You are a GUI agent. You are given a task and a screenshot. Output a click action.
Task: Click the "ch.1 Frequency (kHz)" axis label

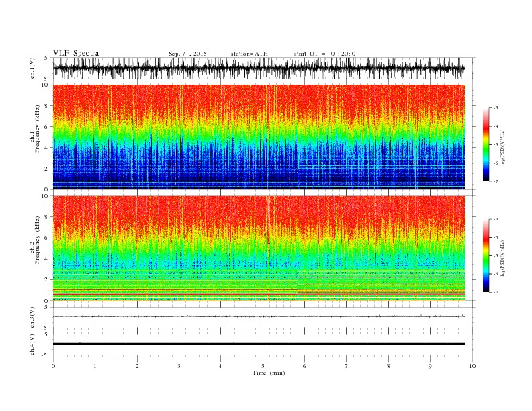[36, 129]
